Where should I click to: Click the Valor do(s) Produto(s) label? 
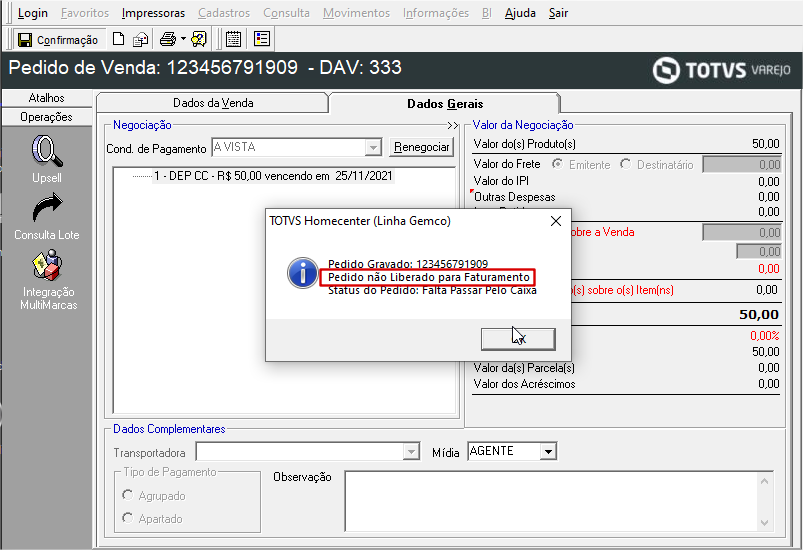tap(524, 144)
